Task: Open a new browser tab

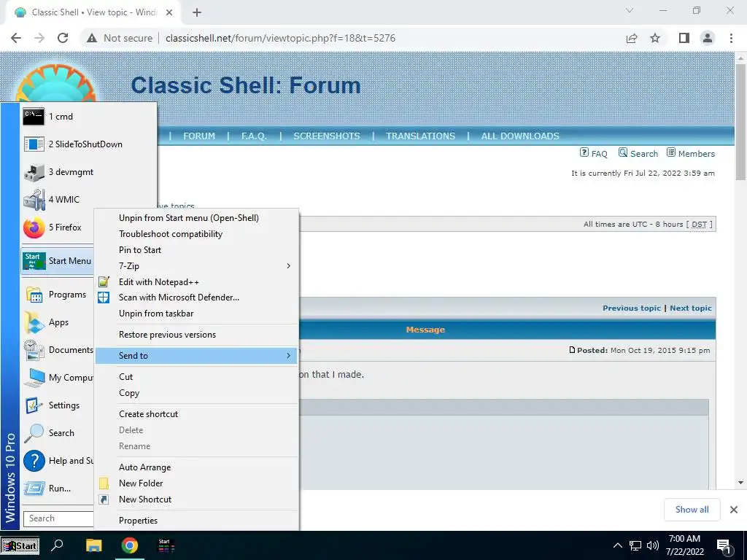Action: (x=197, y=12)
